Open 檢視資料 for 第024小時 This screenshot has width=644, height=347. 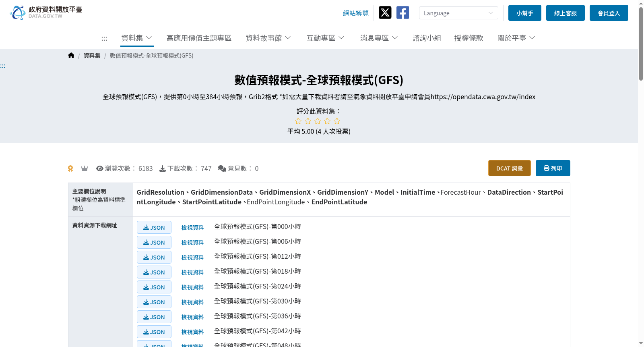(x=193, y=287)
